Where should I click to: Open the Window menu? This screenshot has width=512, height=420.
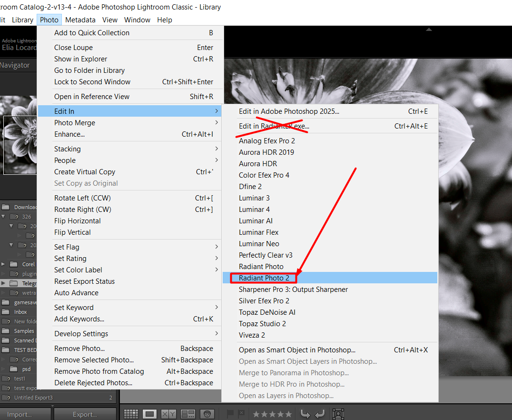click(x=137, y=20)
